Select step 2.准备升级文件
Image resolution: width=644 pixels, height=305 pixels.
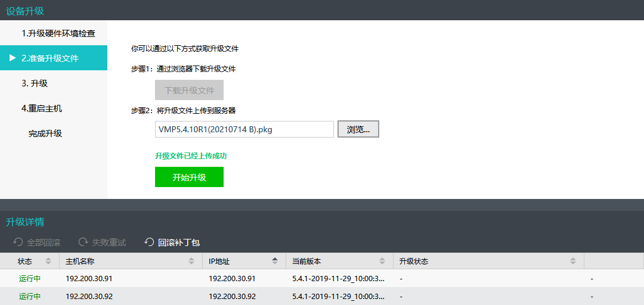pos(49,58)
